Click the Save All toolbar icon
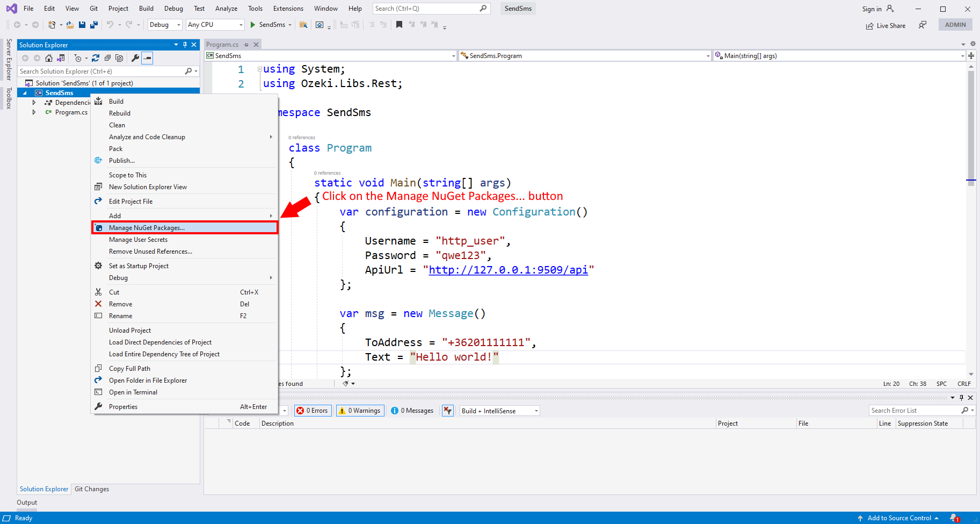The width and height of the screenshot is (980, 524). click(94, 25)
